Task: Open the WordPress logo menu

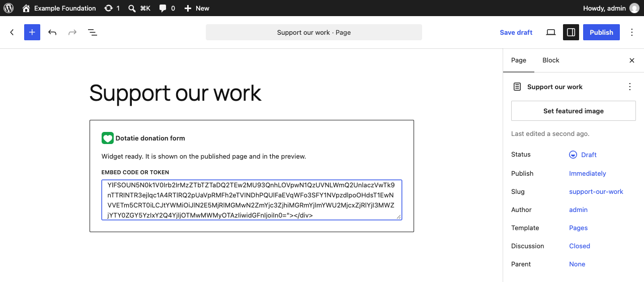Action: click(x=9, y=8)
